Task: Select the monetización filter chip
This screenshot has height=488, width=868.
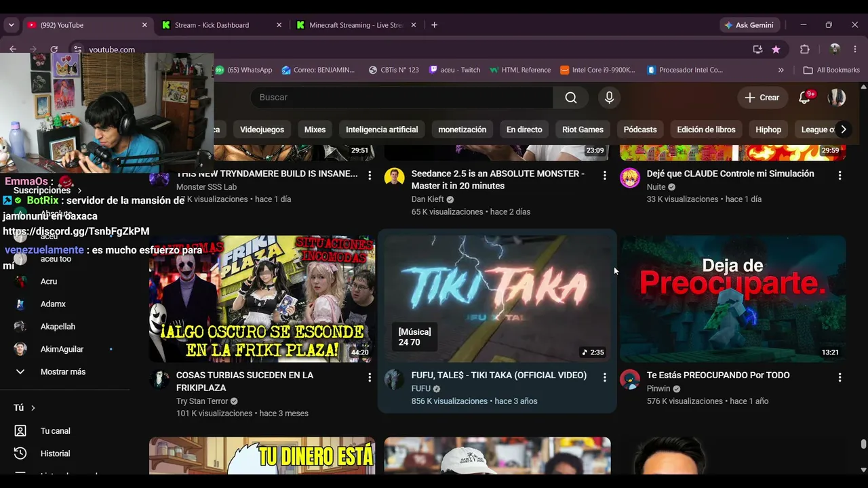Action: click(x=462, y=129)
